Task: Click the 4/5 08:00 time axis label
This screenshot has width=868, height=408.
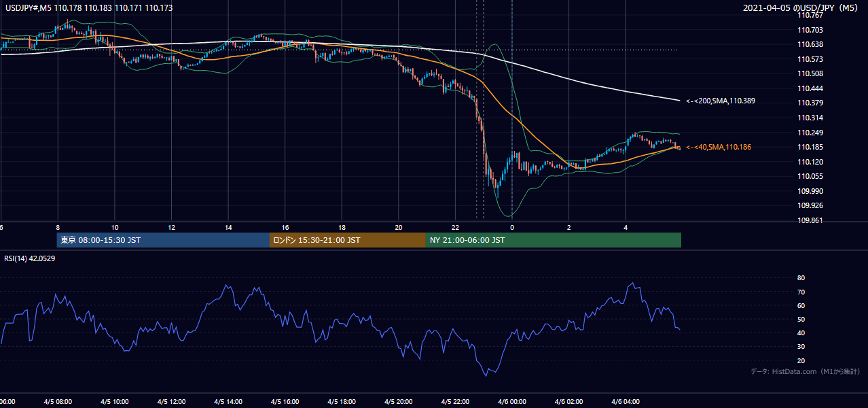Action: [x=58, y=402]
